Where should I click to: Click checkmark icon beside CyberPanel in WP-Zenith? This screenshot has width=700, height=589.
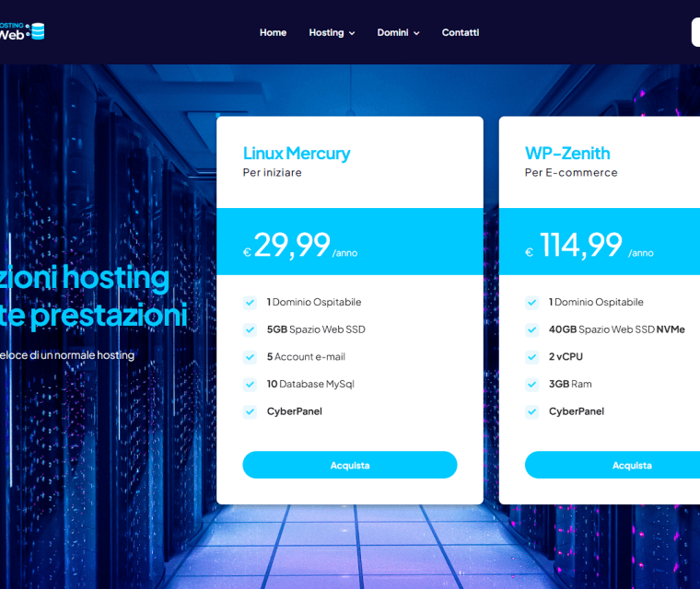point(531,411)
